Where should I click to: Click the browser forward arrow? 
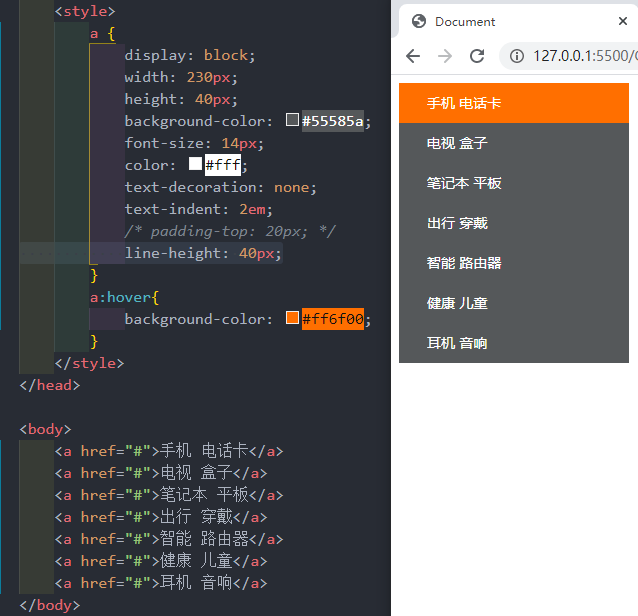pyautogui.click(x=445, y=56)
